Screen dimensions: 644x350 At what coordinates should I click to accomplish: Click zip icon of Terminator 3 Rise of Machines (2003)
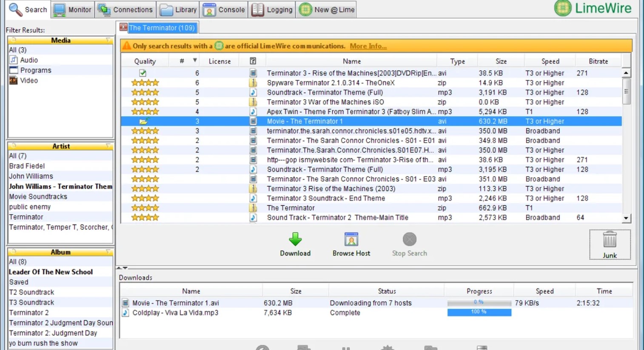pyautogui.click(x=253, y=189)
